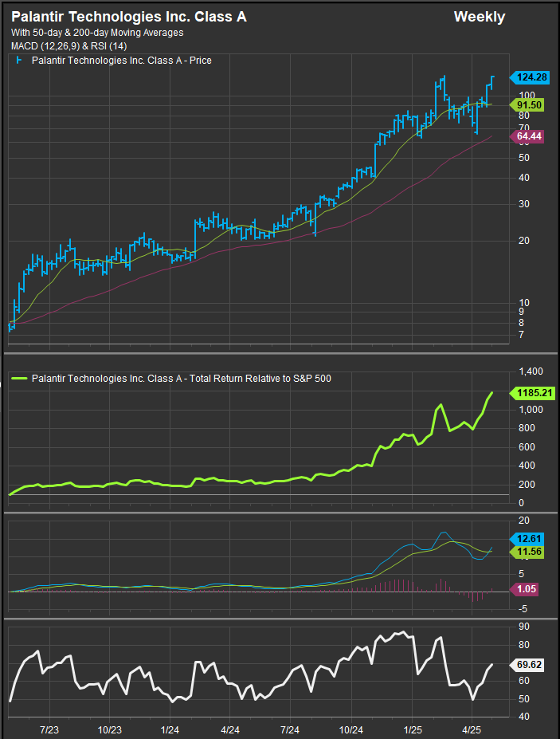Click the 4/24 date axis label
Viewport: 560px width, 739px height.
tap(230, 730)
